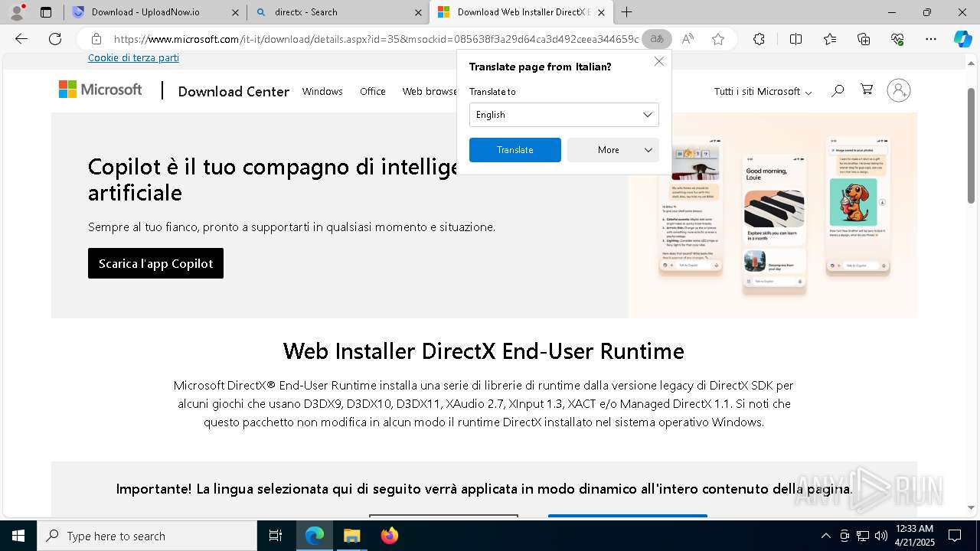Open the volume control in system tray
This screenshot has height=551, width=980.
click(x=881, y=536)
